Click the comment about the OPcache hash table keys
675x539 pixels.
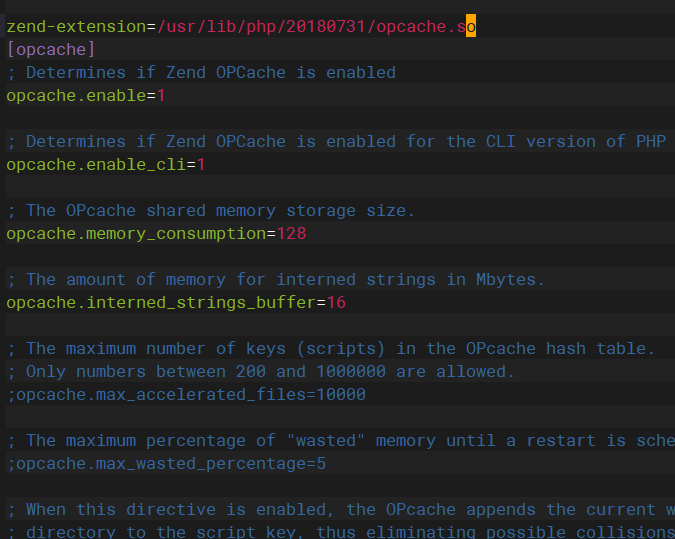click(x=331, y=348)
